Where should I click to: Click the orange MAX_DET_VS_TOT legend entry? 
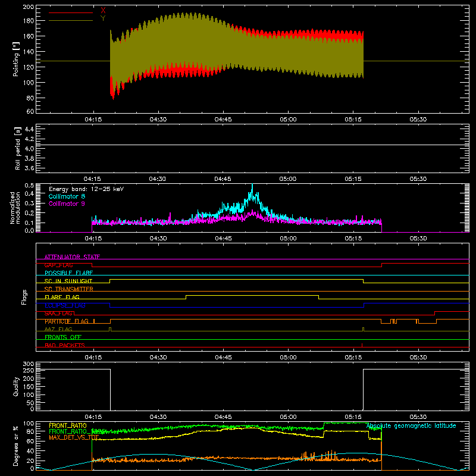(74, 437)
